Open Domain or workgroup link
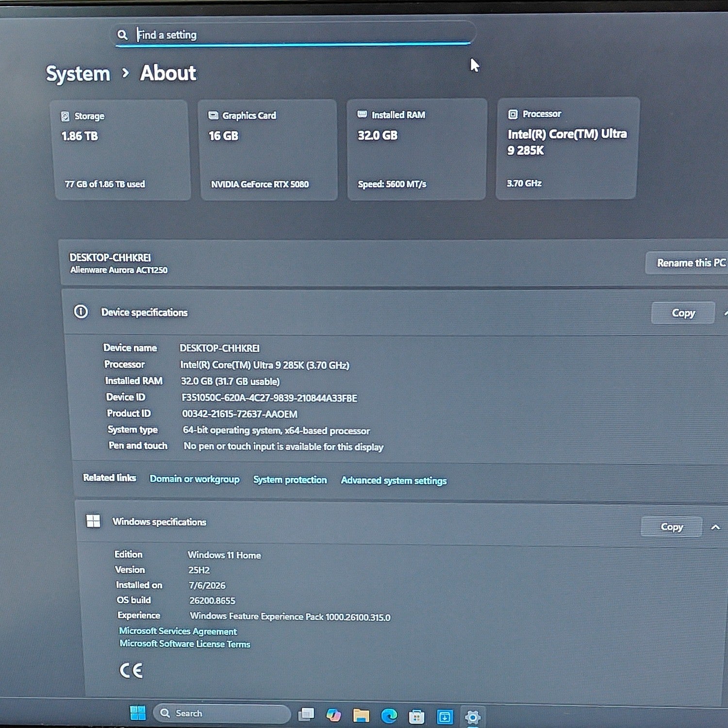 click(195, 479)
